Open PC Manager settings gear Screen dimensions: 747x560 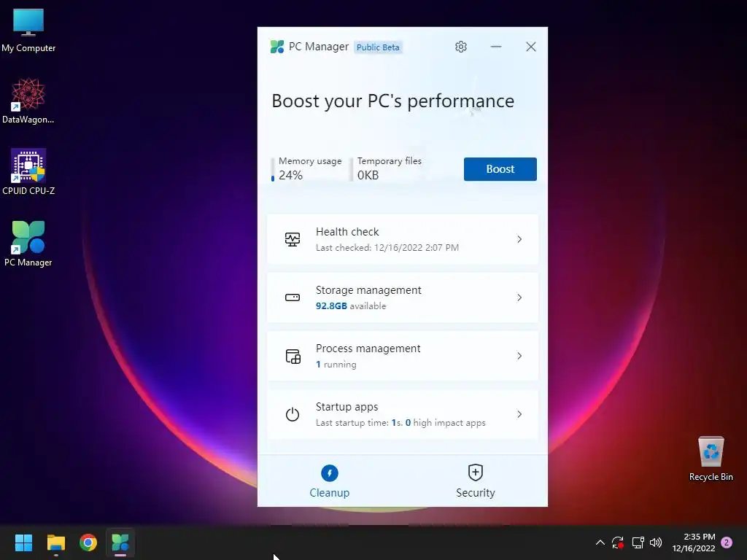coord(461,47)
